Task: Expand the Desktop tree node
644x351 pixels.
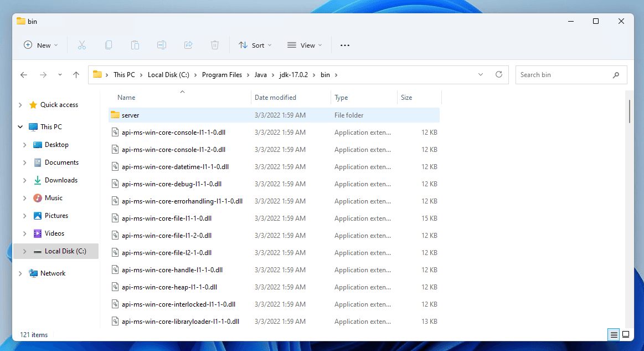Action: (x=25, y=145)
